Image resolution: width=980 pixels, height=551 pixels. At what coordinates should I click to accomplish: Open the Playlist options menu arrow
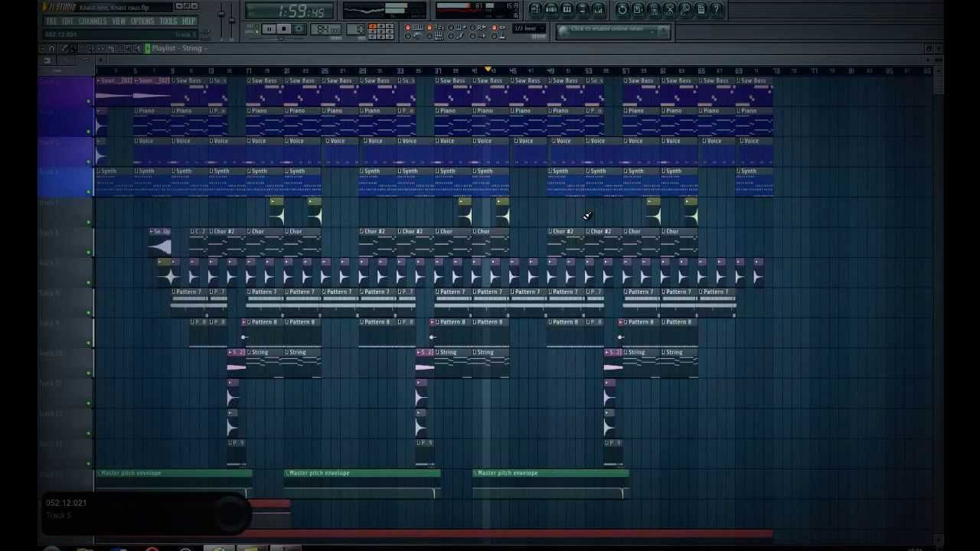(x=147, y=48)
